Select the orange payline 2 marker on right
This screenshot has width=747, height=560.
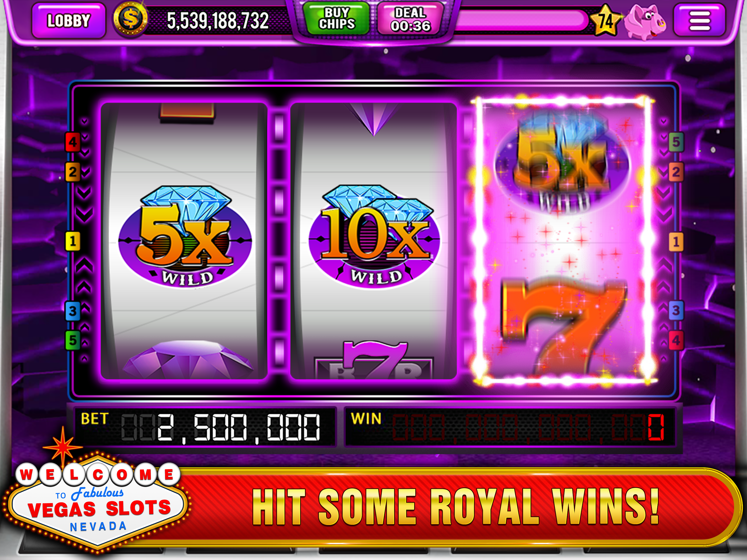676,172
